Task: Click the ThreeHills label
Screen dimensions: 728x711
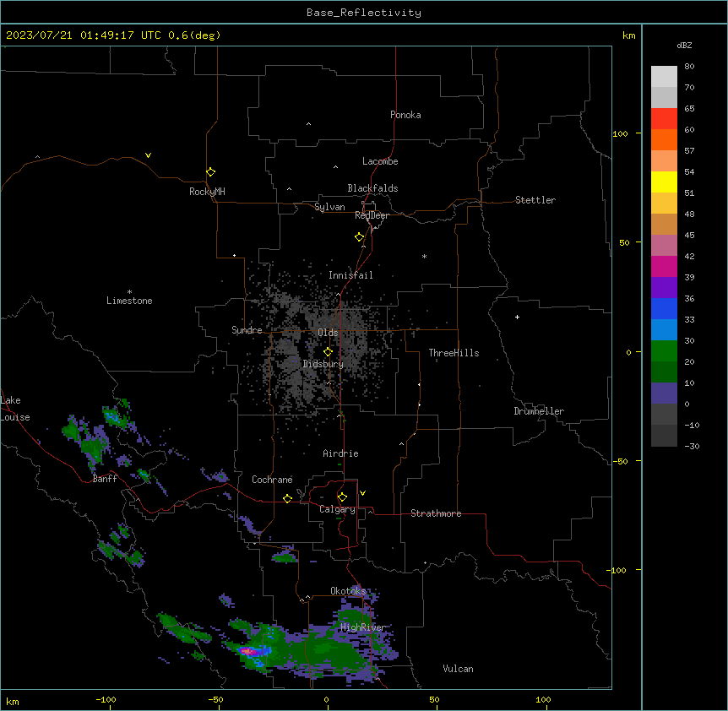Action: [x=454, y=353]
